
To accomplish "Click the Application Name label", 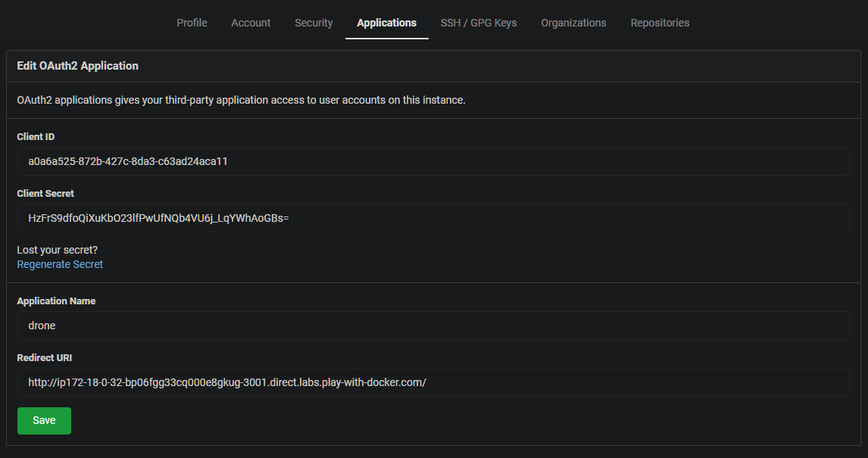I will click(x=56, y=301).
